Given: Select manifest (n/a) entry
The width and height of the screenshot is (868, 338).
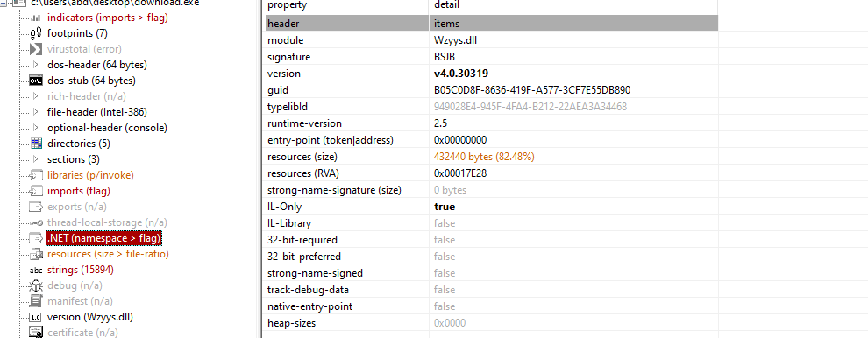Looking at the screenshot, I should (80, 301).
